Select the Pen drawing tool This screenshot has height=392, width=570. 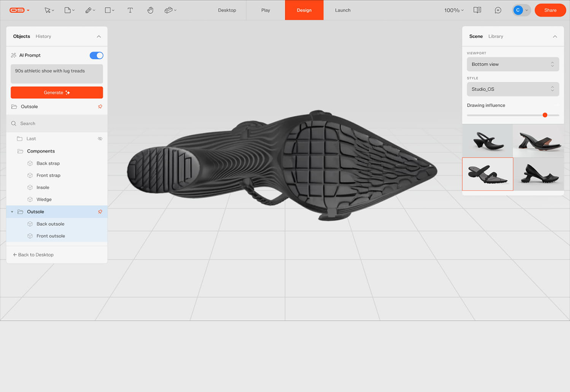coord(88,10)
